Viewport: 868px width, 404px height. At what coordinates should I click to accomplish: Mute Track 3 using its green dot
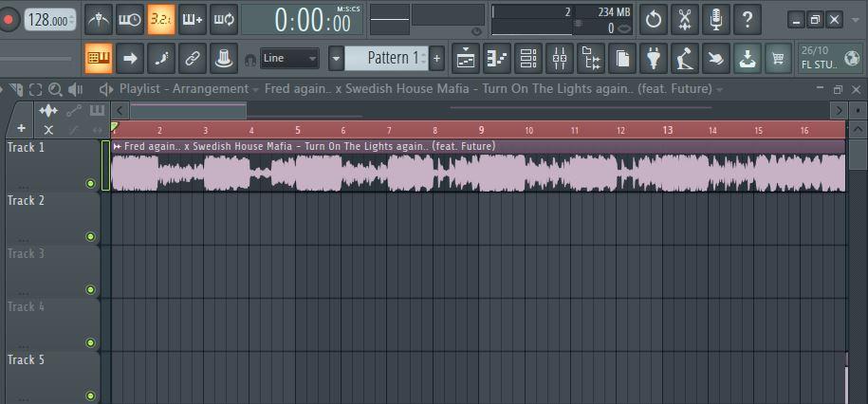point(91,290)
